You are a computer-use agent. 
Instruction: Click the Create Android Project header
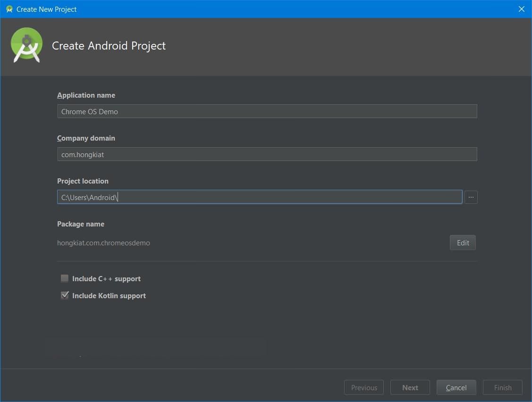(x=109, y=46)
